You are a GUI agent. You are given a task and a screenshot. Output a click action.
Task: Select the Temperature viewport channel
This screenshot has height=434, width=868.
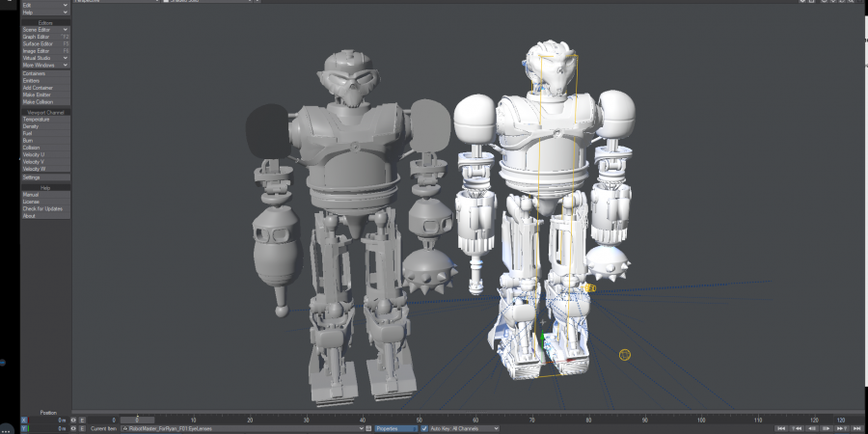point(45,120)
